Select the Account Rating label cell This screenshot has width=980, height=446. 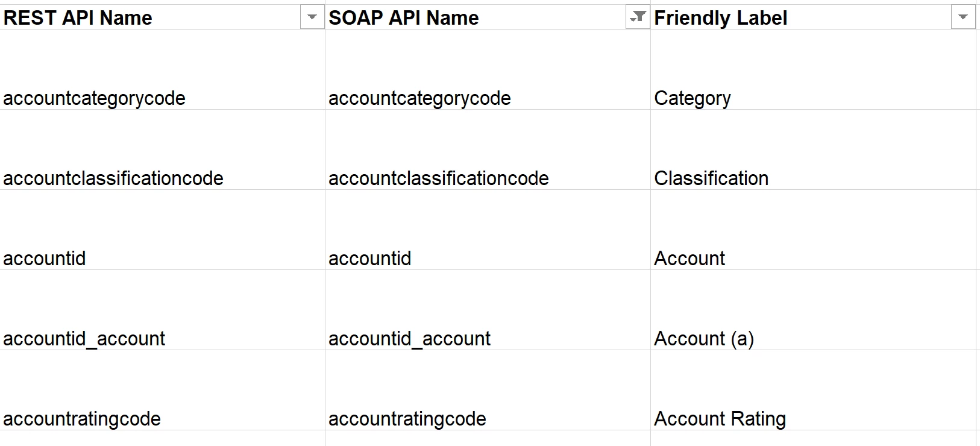point(813,390)
